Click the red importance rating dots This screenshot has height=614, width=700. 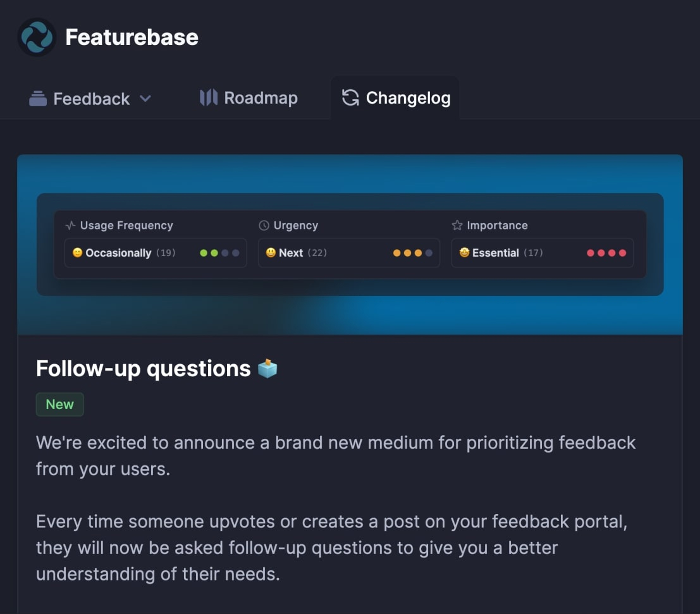tap(606, 253)
